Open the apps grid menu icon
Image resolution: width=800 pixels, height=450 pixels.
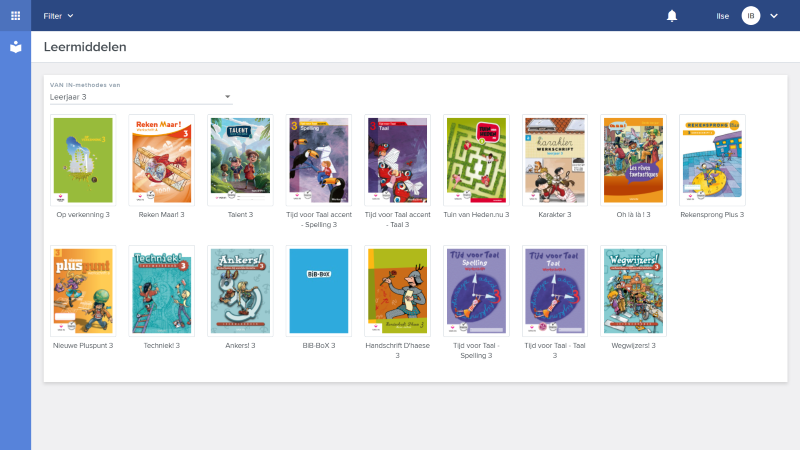point(15,16)
